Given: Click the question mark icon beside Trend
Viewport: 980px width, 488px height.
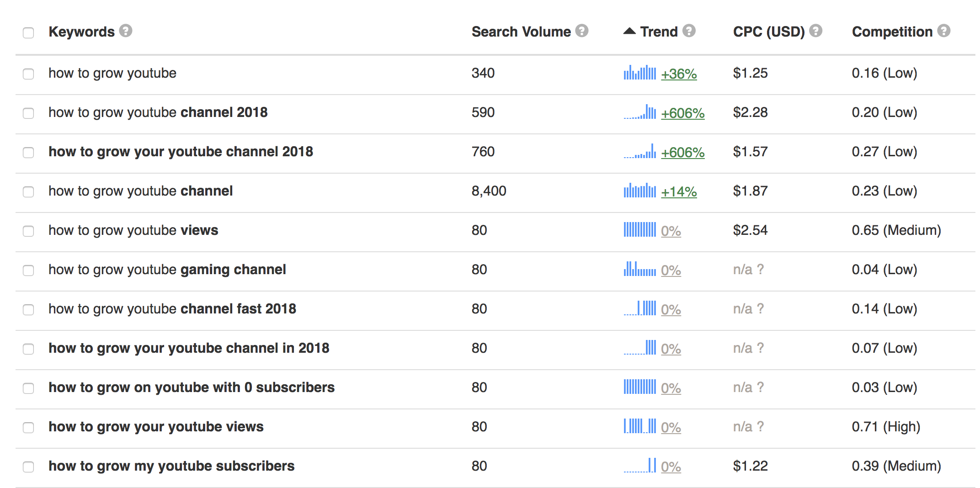Looking at the screenshot, I should 689,31.
